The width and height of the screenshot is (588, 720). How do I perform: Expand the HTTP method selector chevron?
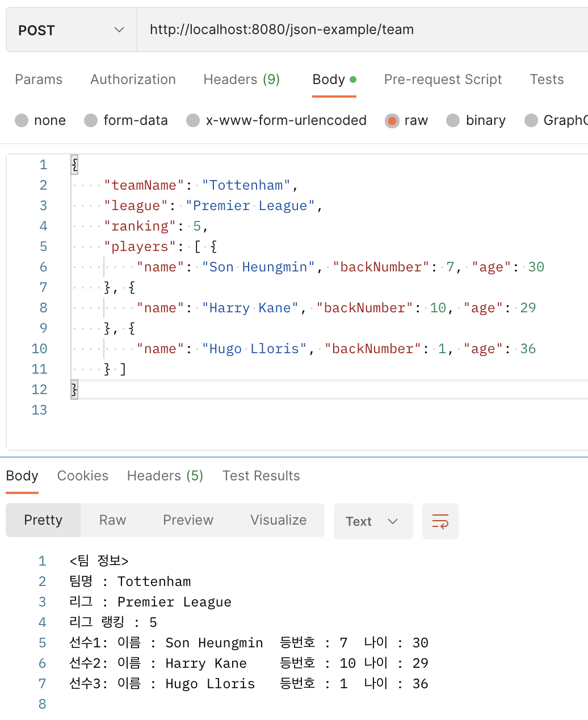click(x=117, y=30)
